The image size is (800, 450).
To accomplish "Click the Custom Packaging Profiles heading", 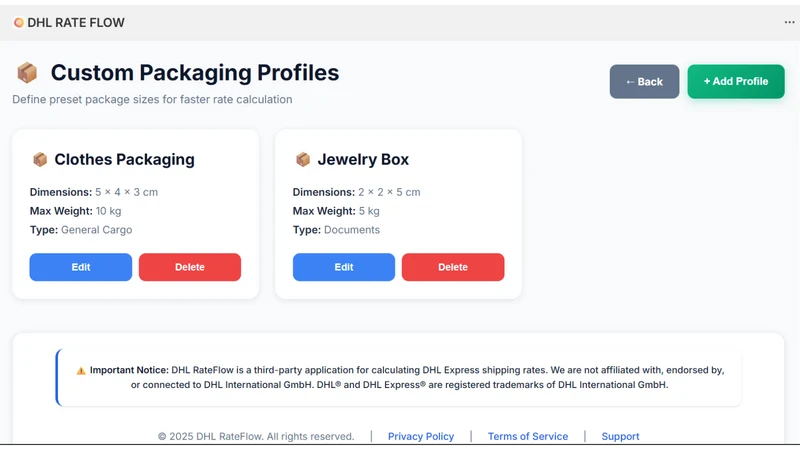I will 195,72.
